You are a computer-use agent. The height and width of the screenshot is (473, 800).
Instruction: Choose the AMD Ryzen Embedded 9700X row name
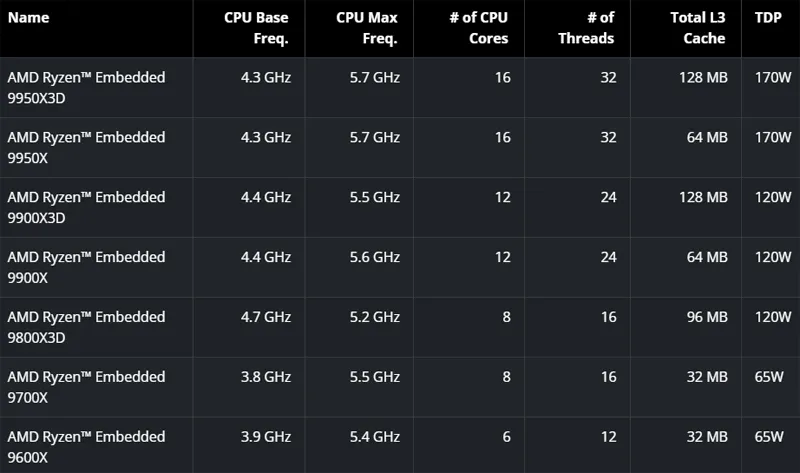[86, 387]
